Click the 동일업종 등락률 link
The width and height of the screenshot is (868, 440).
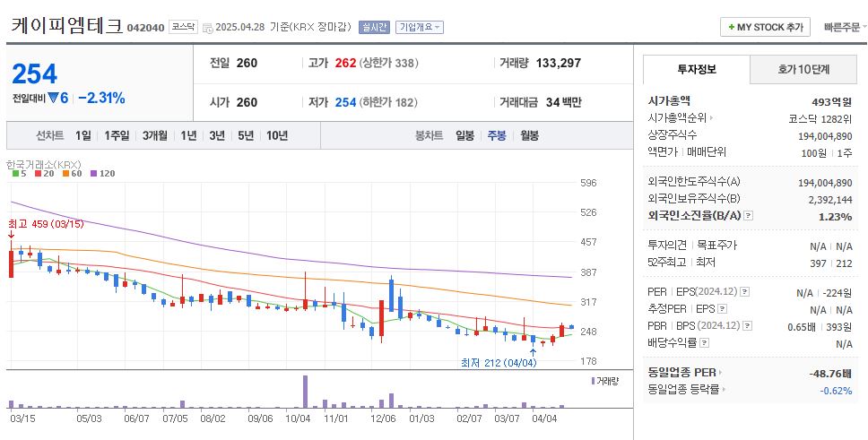click(x=683, y=390)
